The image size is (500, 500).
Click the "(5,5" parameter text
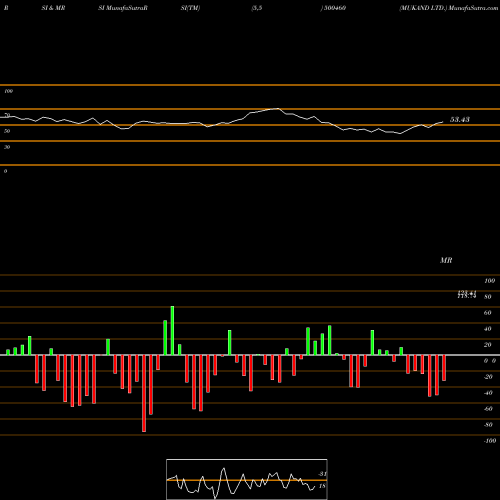point(257,8)
